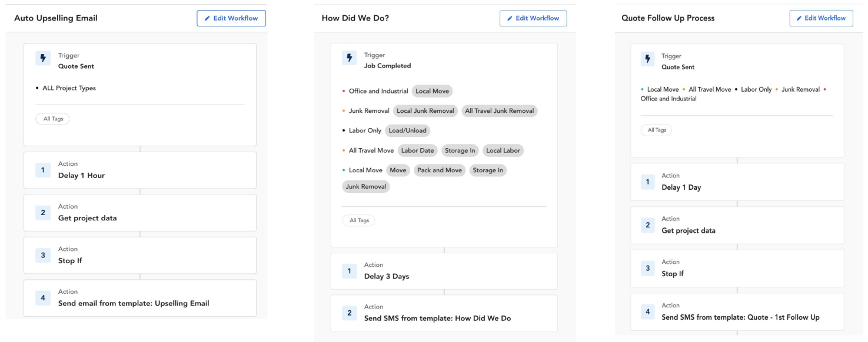
Task: Click the lightning trigger icon in How Did We Do
Action: click(349, 60)
